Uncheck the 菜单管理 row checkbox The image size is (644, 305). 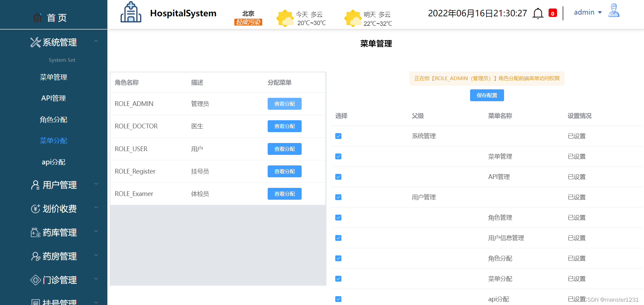click(x=338, y=157)
